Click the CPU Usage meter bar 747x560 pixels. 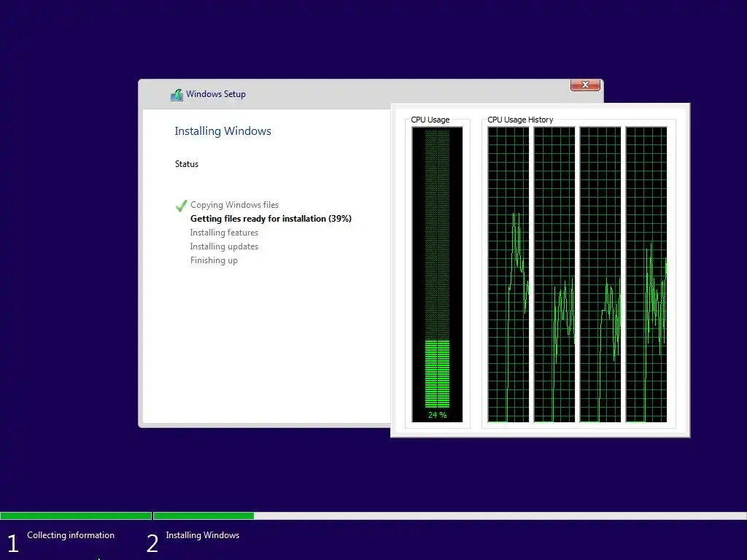(437, 274)
